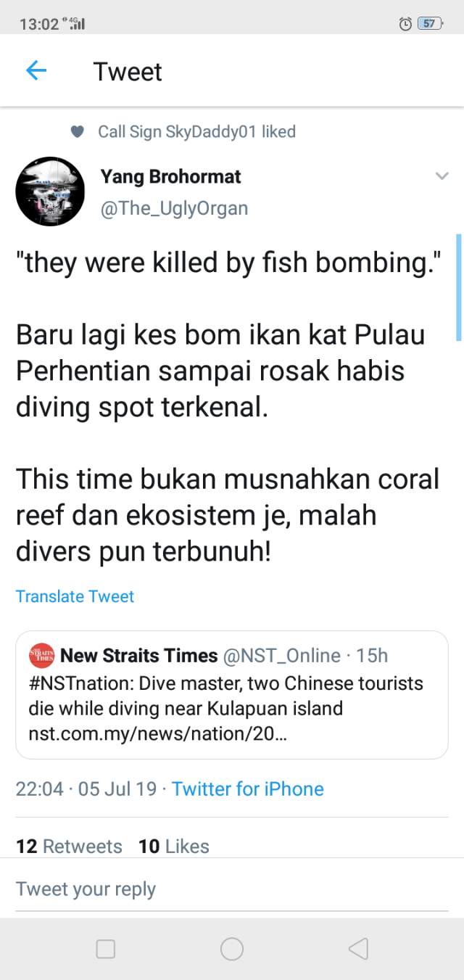
Task: Tap the alarm clock status icon
Action: click(405, 23)
